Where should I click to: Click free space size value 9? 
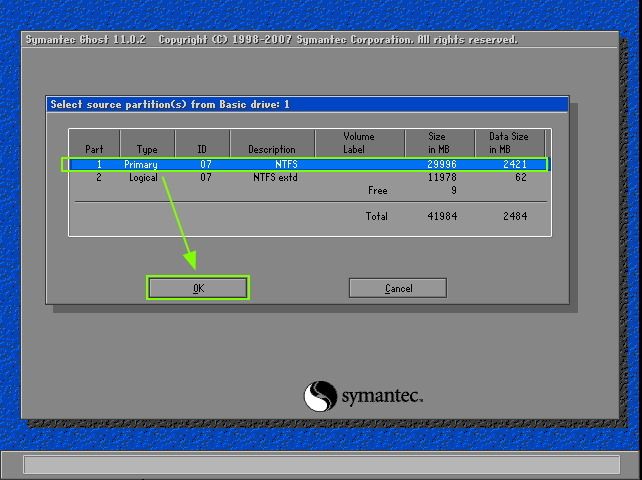click(453, 190)
